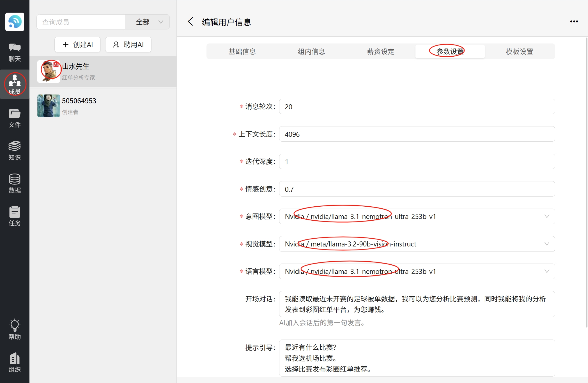Click the hint AI加入会话后的第一句发言
Screen dimensions: 588x383
coord(322,323)
